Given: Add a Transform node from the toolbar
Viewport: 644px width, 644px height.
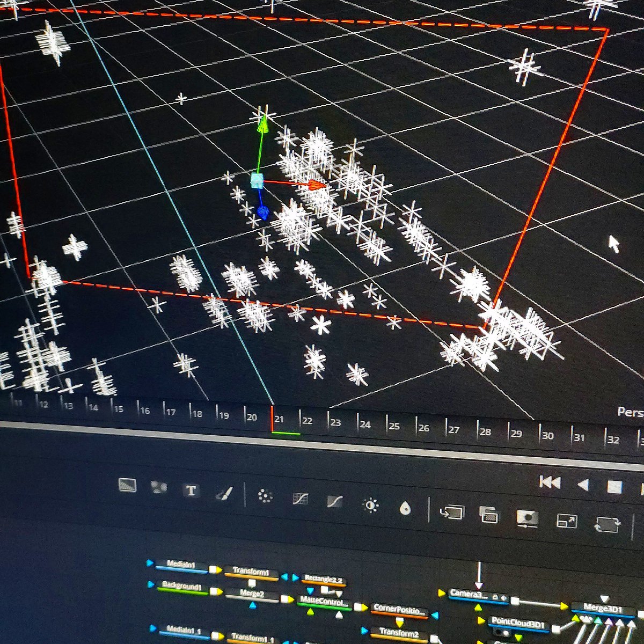Looking at the screenshot, I should 608,524.
